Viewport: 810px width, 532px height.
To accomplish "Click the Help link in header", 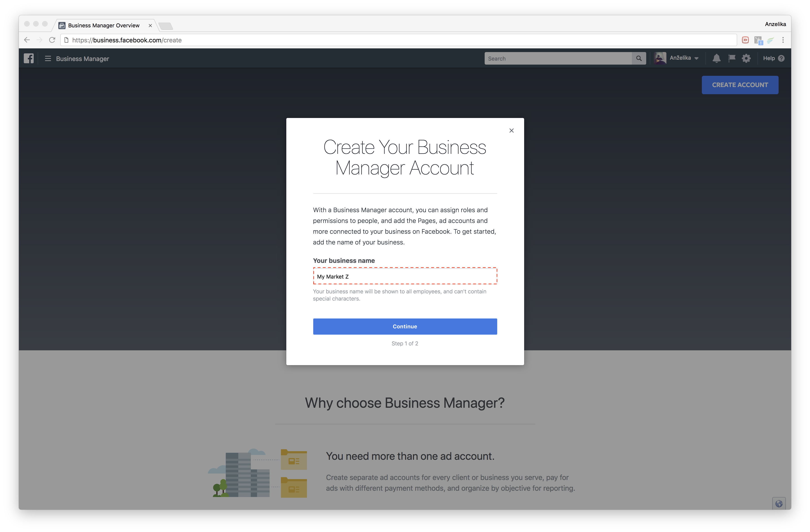I will (x=769, y=59).
